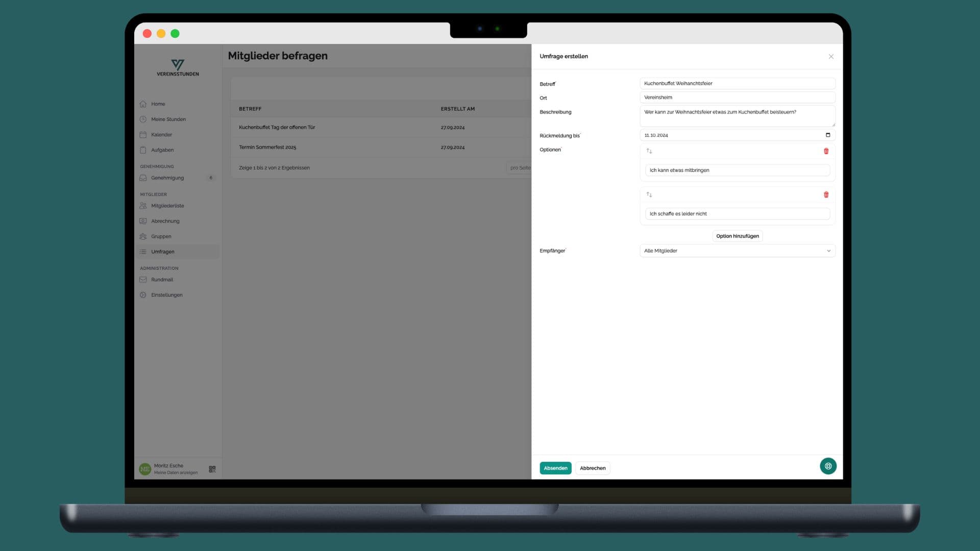This screenshot has height=551, width=980.
Task: Click the Kalender sidebar icon
Action: (x=143, y=135)
